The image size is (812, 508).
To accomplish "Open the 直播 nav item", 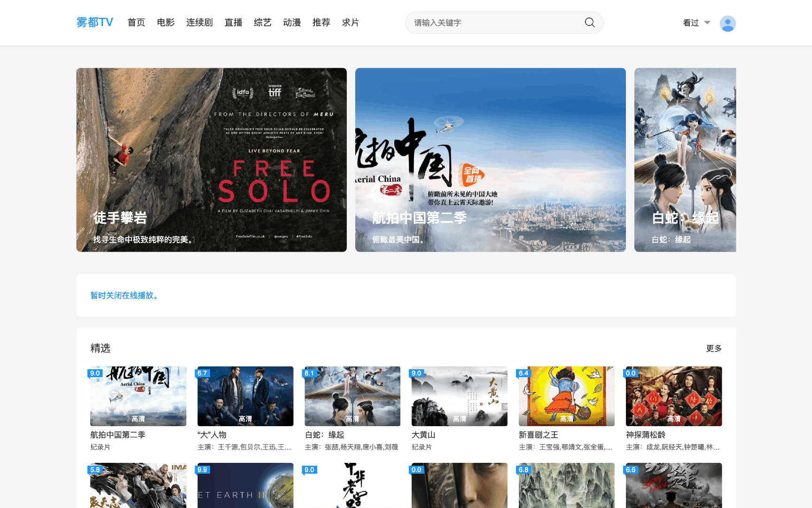I will click(234, 23).
